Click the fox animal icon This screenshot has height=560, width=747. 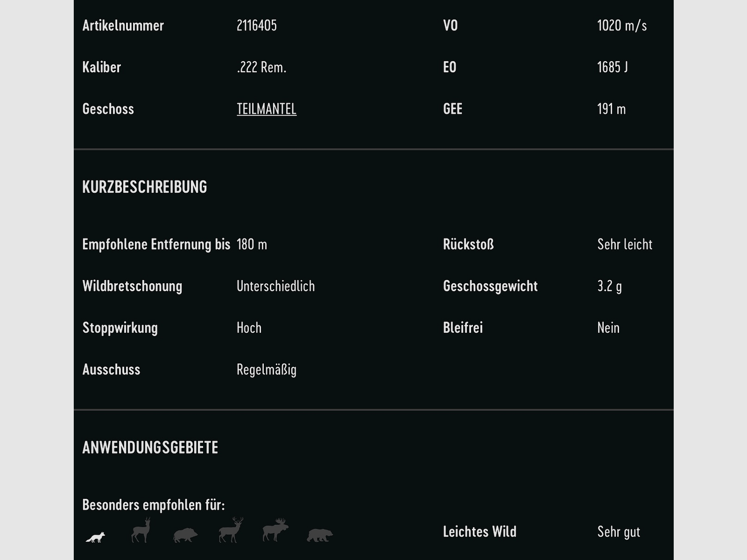coord(96,537)
